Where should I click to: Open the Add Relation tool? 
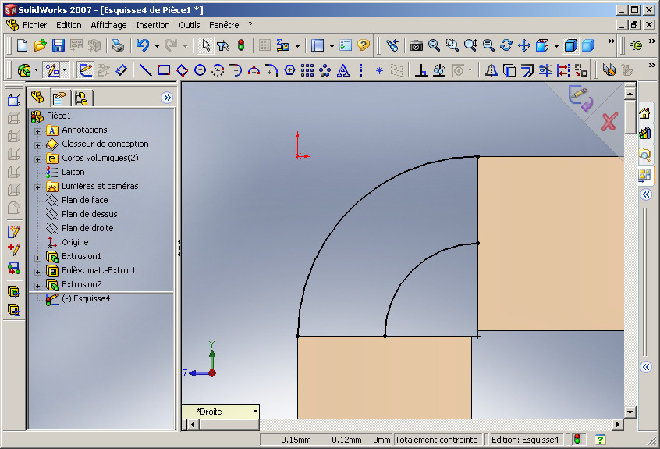click(421, 70)
